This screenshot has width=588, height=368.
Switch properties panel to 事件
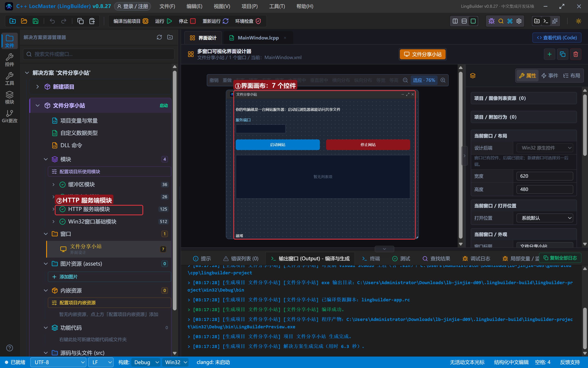point(550,76)
